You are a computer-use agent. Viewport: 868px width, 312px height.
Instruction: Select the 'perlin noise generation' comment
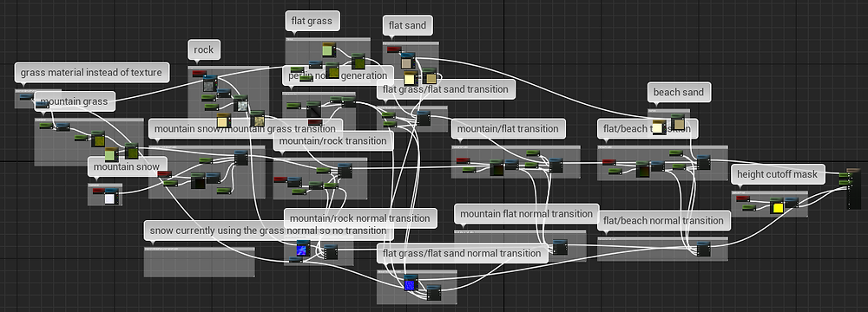(339, 75)
